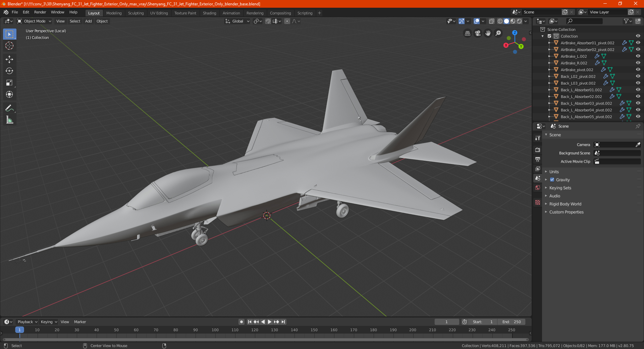Screen dimensions: 644x349
Task: Add a new workspace with plus button
Action: click(319, 13)
